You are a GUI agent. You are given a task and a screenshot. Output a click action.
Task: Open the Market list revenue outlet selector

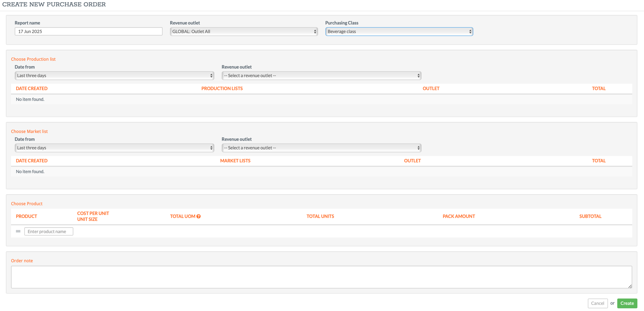pos(321,148)
